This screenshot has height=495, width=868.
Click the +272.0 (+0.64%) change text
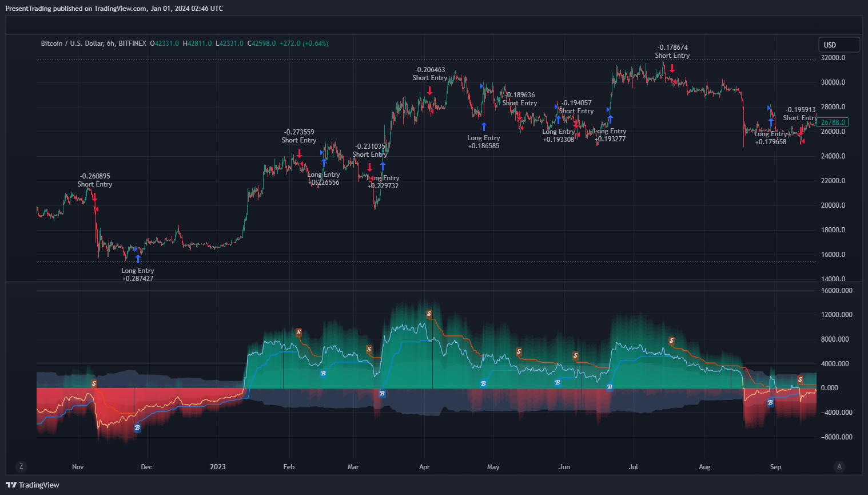click(x=304, y=43)
